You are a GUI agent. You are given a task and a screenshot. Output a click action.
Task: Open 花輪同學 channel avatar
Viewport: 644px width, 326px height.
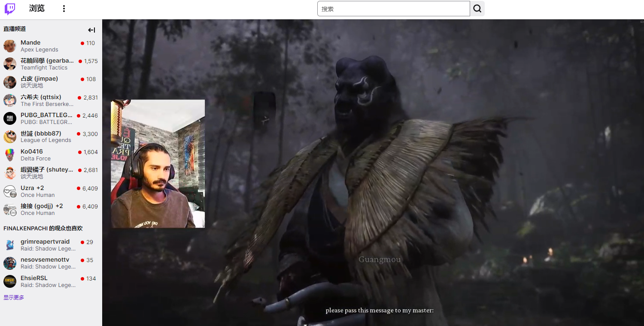tap(10, 64)
